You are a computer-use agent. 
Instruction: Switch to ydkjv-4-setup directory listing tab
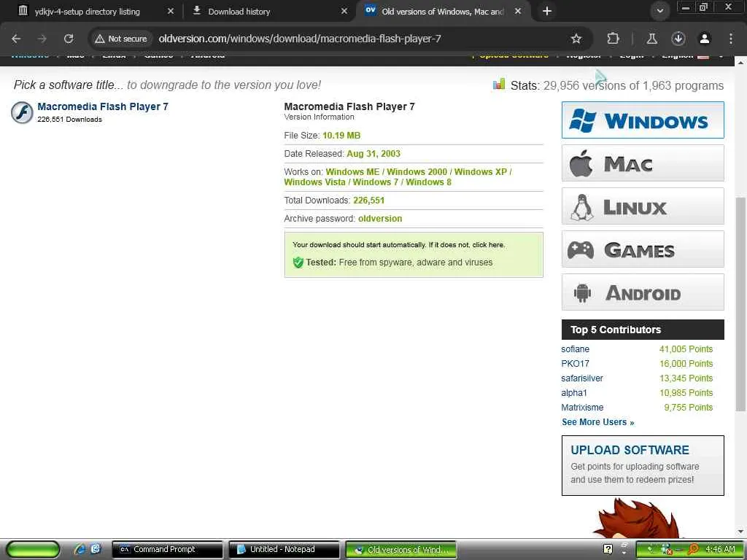click(88, 12)
